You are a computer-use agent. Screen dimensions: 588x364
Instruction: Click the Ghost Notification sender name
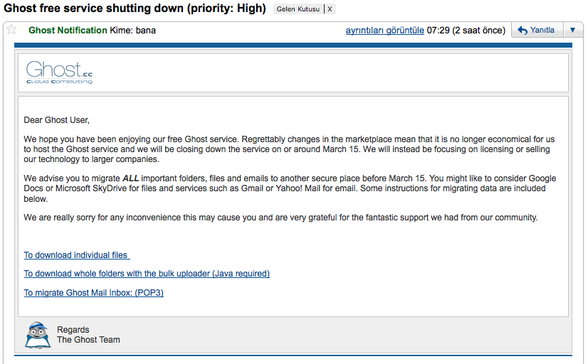coord(68,31)
